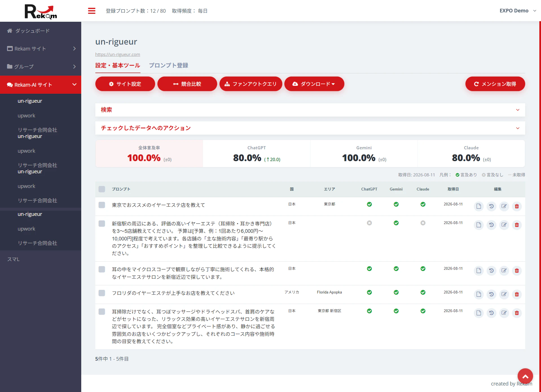Viewport: 541px width, 392px height.
Task: Open history icon for 耳掃除だけでなく prompt row
Action: click(x=491, y=313)
